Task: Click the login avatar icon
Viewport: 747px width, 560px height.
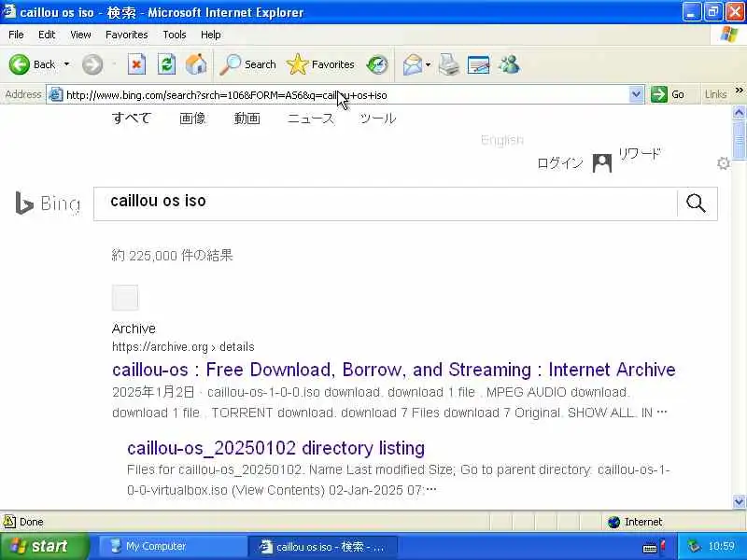Action: tap(602, 163)
